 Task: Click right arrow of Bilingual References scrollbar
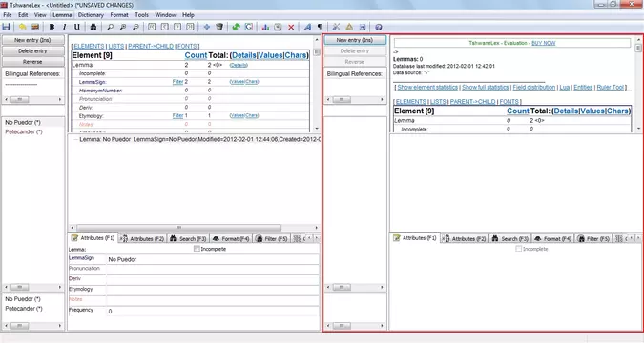(x=60, y=100)
